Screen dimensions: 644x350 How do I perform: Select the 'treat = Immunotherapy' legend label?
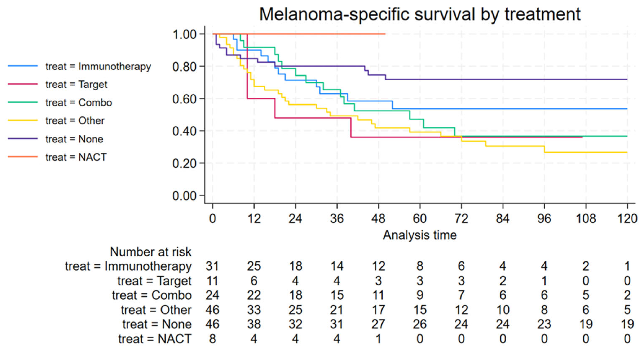click(98, 67)
